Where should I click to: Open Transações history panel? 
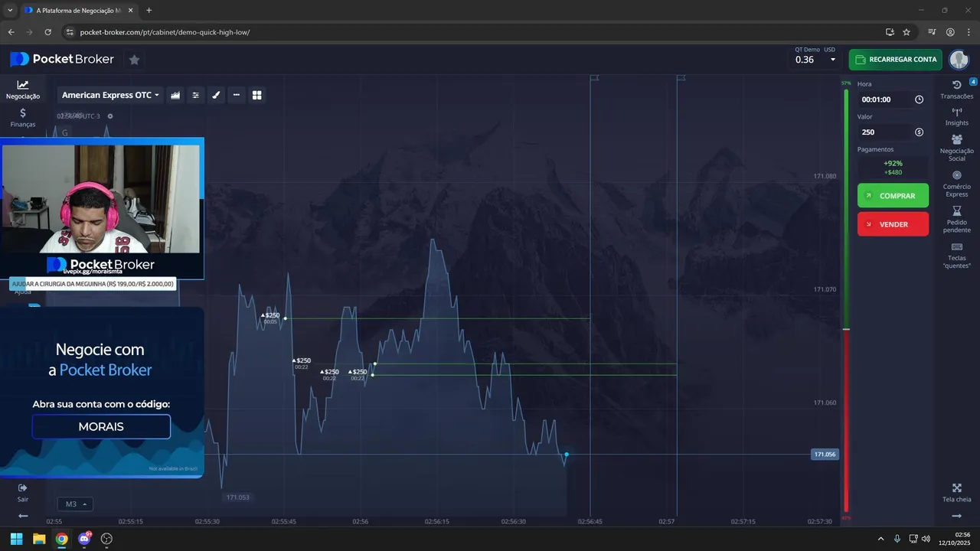pyautogui.click(x=957, y=90)
